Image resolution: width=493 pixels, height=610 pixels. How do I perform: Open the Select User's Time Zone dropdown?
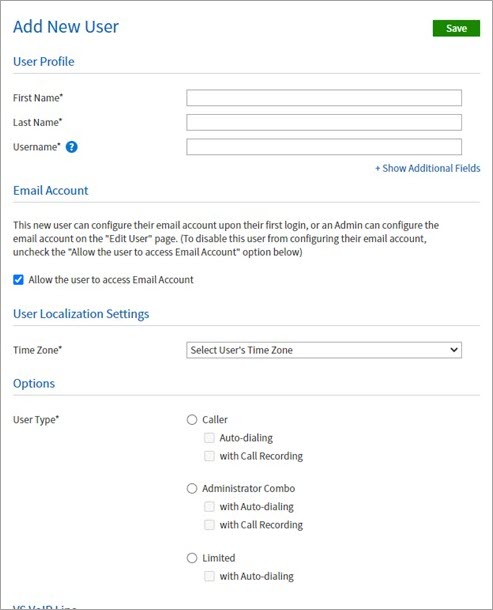pyautogui.click(x=324, y=350)
